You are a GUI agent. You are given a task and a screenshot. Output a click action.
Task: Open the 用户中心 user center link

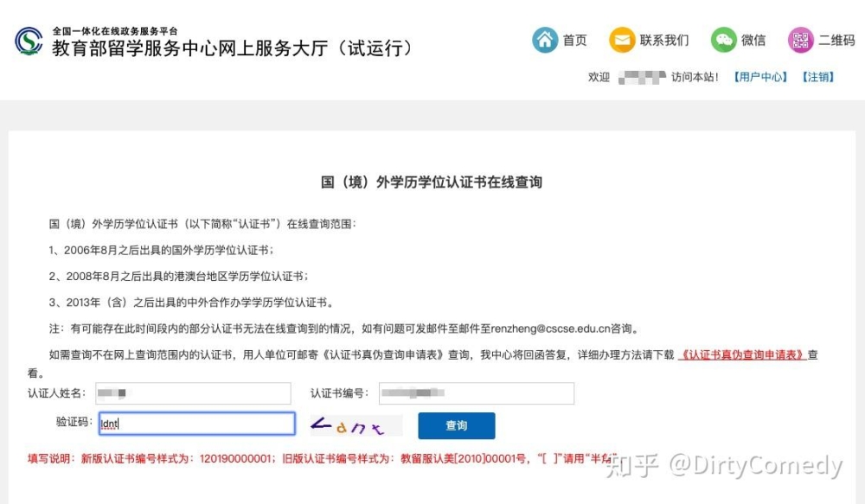tap(760, 77)
